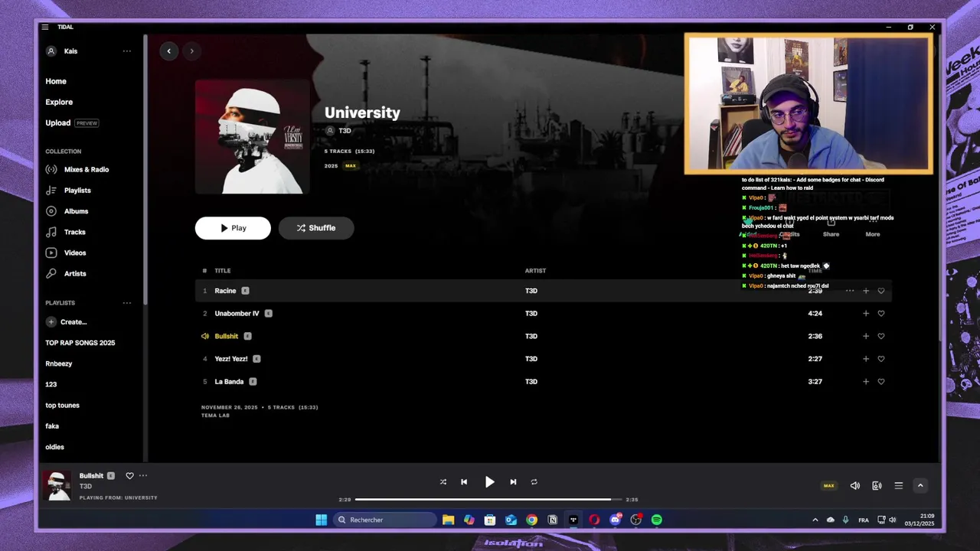Open the top tounes playlist

pos(63,405)
